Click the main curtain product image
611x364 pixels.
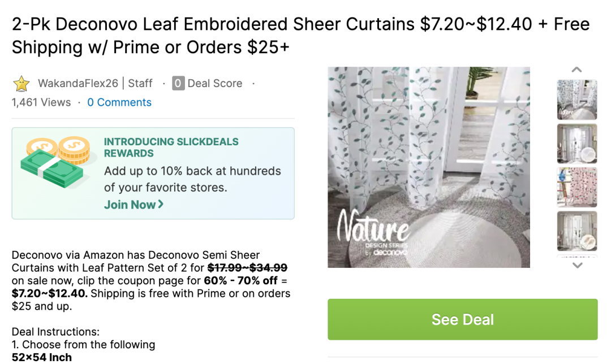pyautogui.click(x=429, y=167)
